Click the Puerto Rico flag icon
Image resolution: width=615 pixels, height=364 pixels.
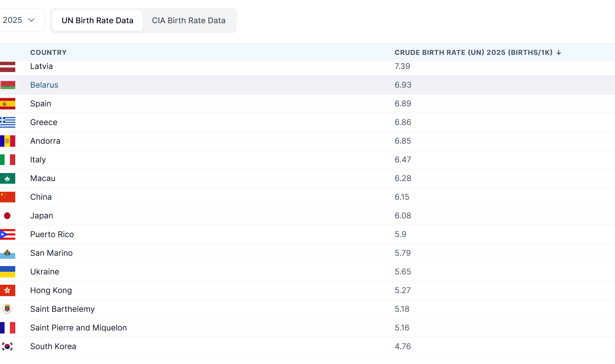click(8, 234)
